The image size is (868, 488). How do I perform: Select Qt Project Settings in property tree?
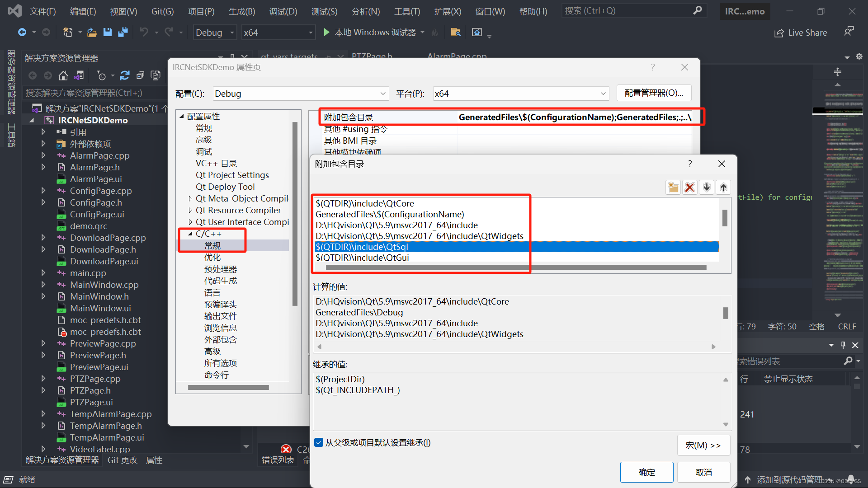[232, 175]
